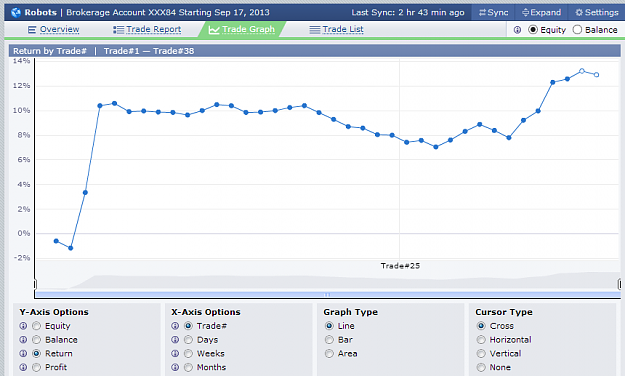Click the 'Last Sync: 2 hr 43 min ago' text
The image size is (625, 376).
[x=408, y=12]
